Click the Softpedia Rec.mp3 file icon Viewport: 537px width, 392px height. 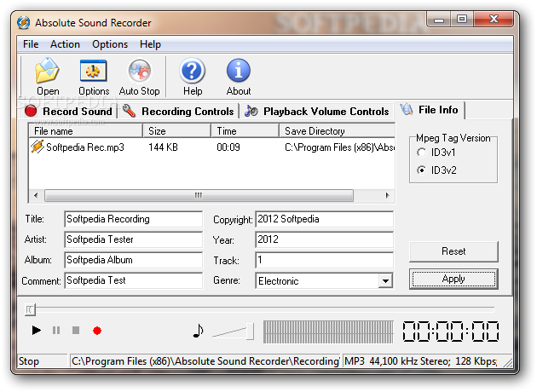pos(37,147)
